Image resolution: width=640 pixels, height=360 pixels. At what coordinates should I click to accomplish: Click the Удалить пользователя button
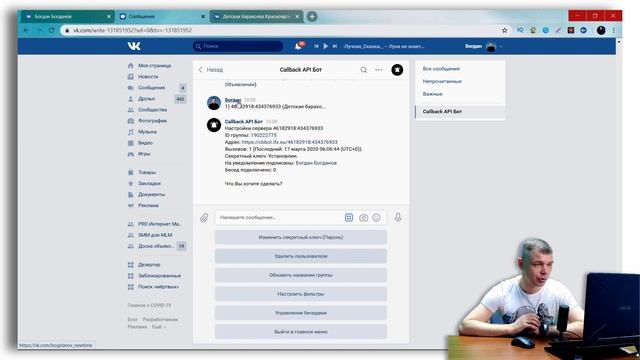(x=301, y=256)
